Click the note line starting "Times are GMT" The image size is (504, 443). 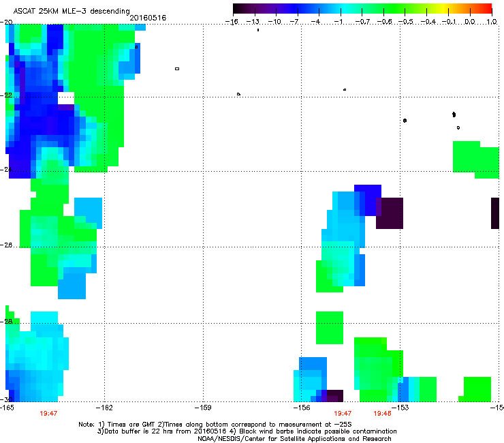(x=215, y=425)
